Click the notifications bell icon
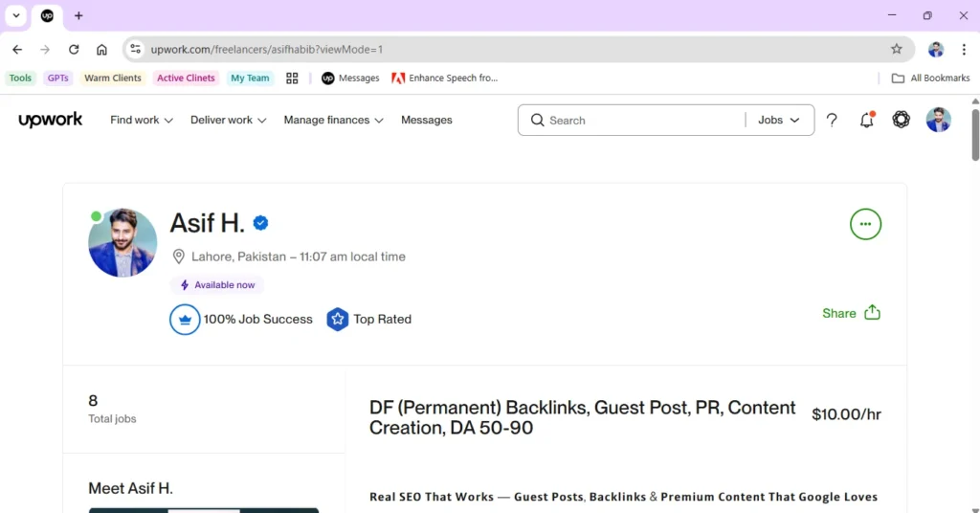Image resolution: width=980 pixels, height=513 pixels. (x=866, y=121)
